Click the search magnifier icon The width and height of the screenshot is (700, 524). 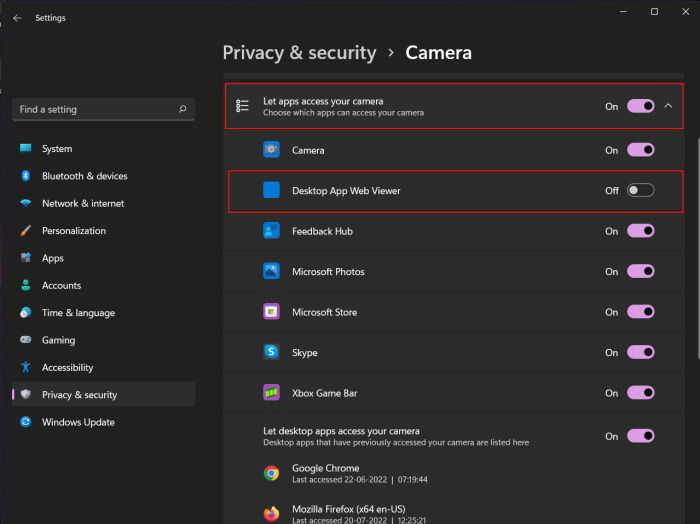point(183,109)
